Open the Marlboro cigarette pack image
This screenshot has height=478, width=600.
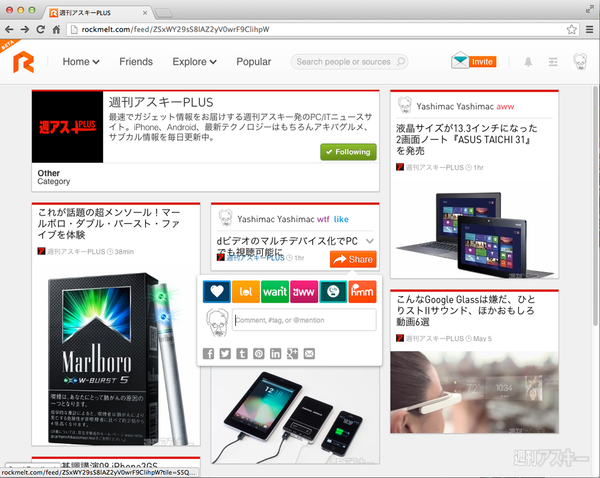(x=116, y=358)
